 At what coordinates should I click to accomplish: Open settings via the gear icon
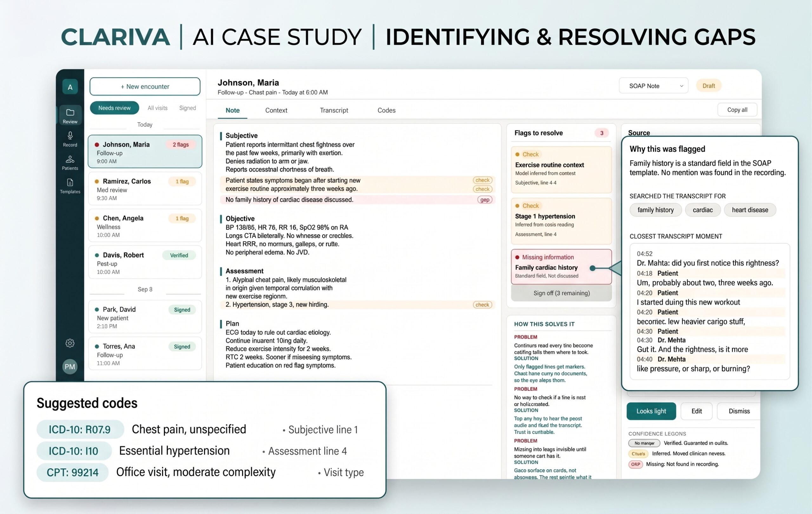(x=70, y=343)
